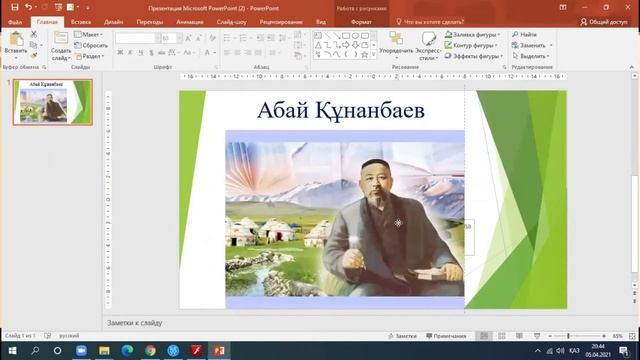640x360 pixels.
Task: Switch to the Слайд-шоу tab
Action: click(231, 22)
